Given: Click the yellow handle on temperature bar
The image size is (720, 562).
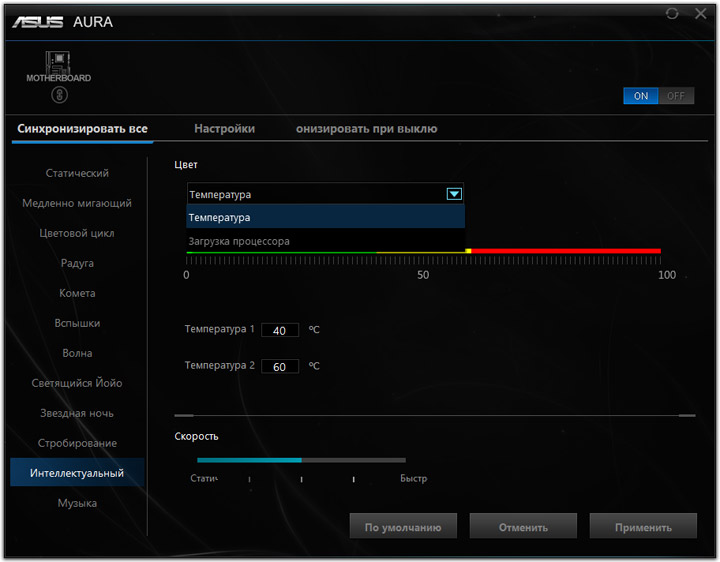Looking at the screenshot, I should pos(468,251).
